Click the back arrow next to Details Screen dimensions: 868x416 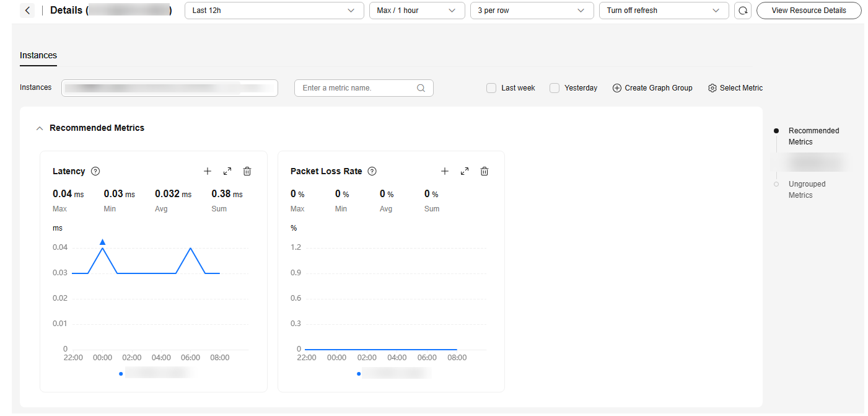27,11
